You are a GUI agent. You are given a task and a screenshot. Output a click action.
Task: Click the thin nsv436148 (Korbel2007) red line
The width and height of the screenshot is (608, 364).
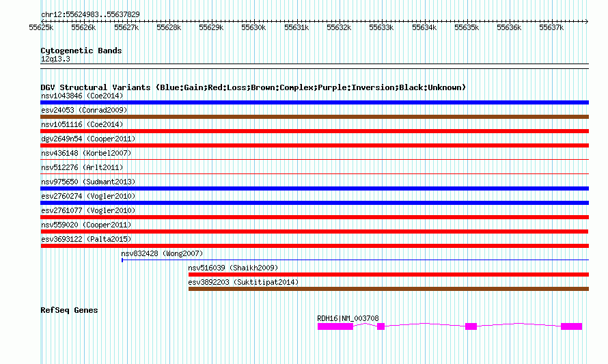[x=314, y=159]
